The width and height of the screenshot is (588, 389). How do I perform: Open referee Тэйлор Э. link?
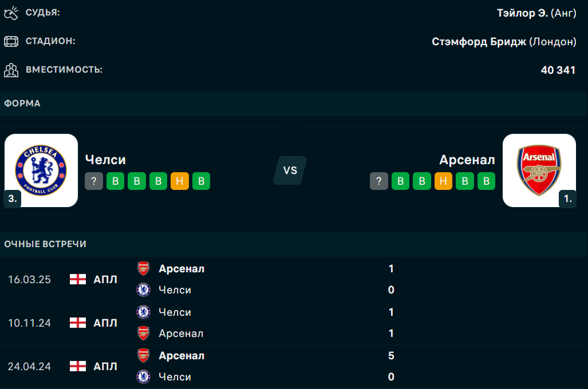pos(522,13)
